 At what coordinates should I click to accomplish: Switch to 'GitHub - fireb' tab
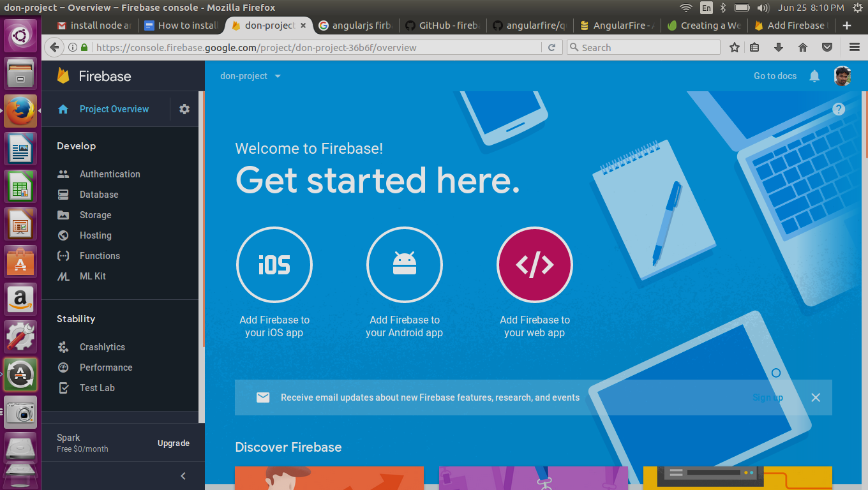(442, 26)
